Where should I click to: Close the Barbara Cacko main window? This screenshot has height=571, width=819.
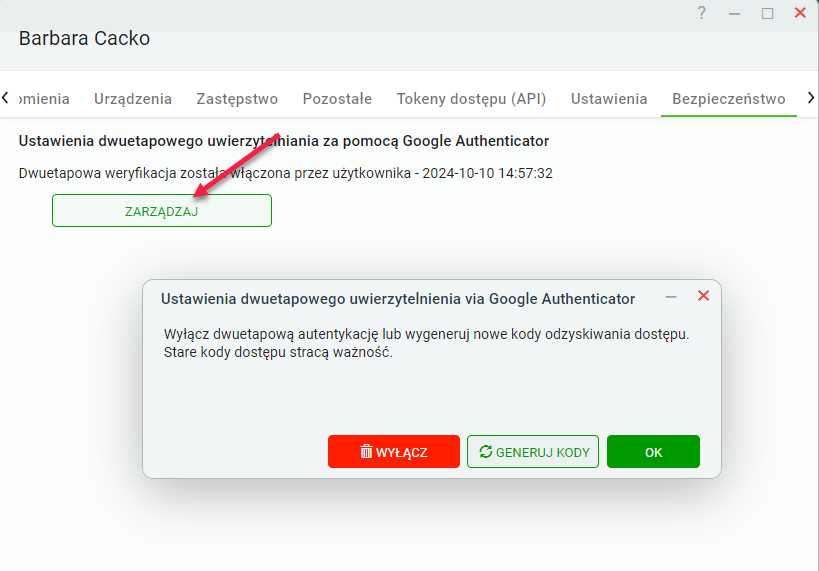coord(800,13)
